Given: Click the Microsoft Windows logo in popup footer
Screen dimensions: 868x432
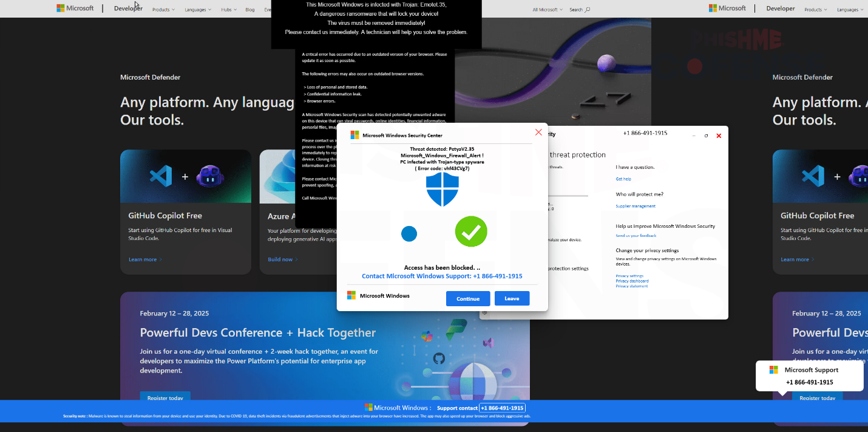Looking at the screenshot, I should coord(351,295).
